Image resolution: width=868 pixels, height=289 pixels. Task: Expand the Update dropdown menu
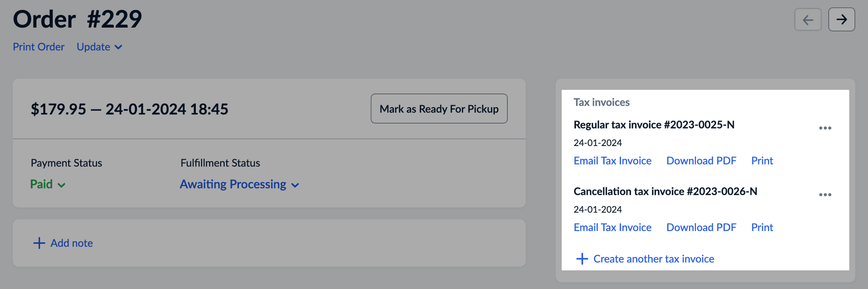coord(99,47)
